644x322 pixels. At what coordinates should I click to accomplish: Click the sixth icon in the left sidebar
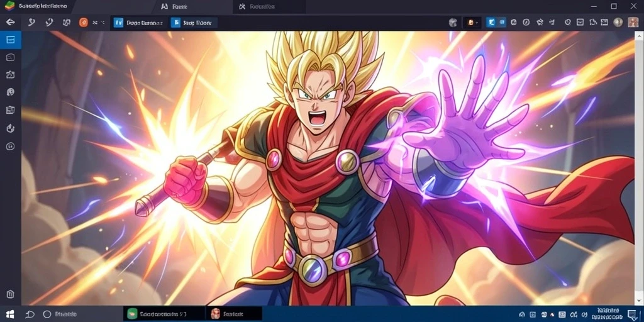[x=11, y=128]
